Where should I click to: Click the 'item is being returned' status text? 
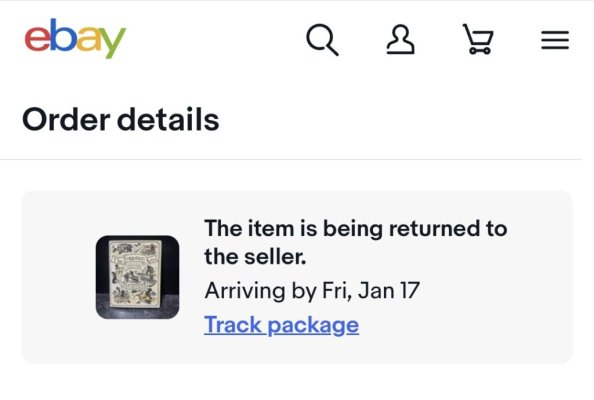point(356,242)
